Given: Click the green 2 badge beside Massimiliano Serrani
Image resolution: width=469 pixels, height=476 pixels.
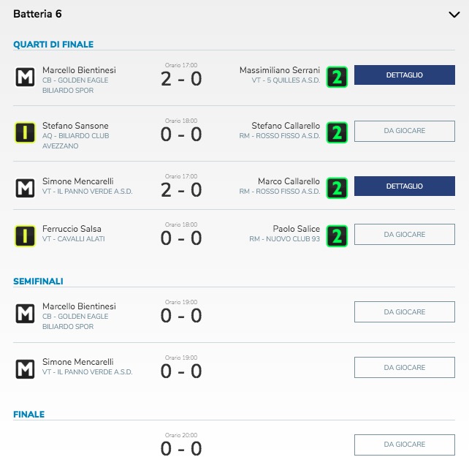Looking at the screenshot, I should click(337, 77).
